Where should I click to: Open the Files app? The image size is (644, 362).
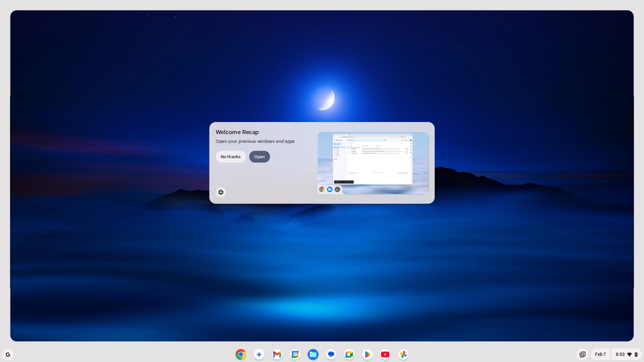click(x=313, y=354)
